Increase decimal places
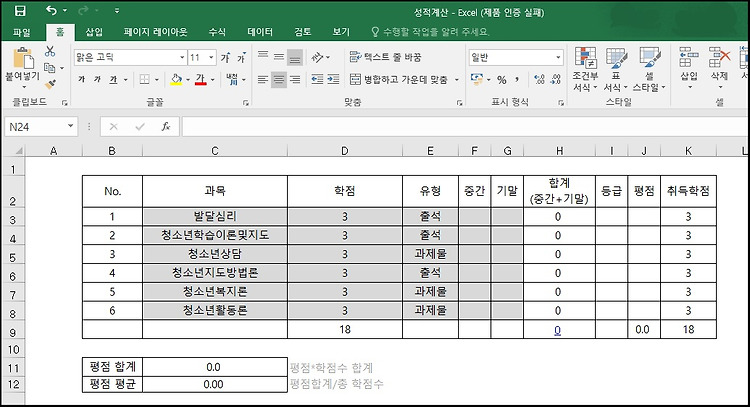Image resolution: width=750 pixels, height=407 pixels. pyautogui.click(x=540, y=79)
